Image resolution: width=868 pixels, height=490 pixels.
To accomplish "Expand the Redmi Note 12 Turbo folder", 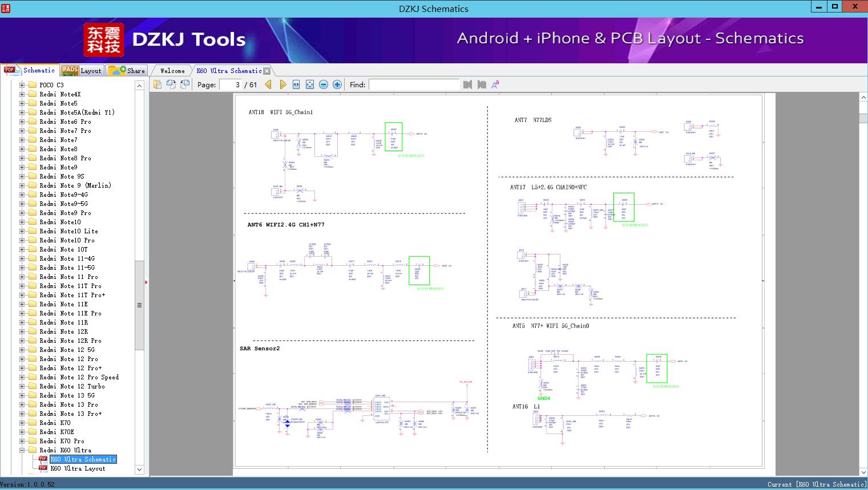I will [x=22, y=386].
